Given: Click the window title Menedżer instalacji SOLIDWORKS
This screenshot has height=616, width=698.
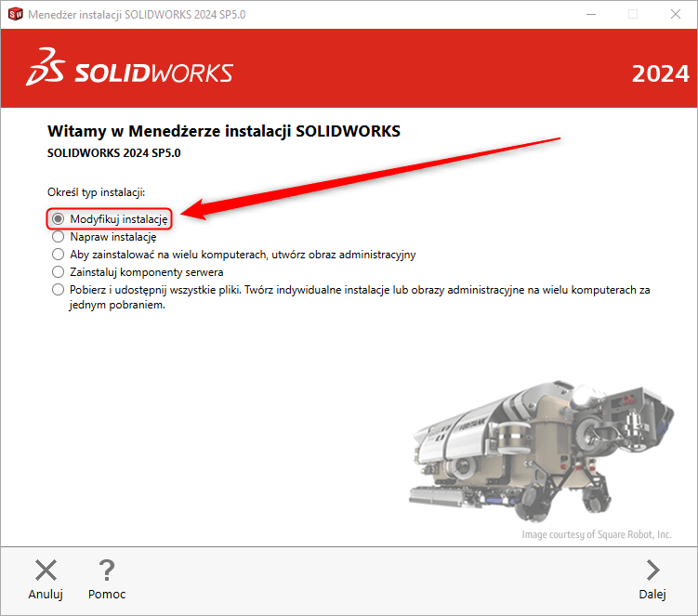Looking at the screenshot, I should (x=137, y=15).
